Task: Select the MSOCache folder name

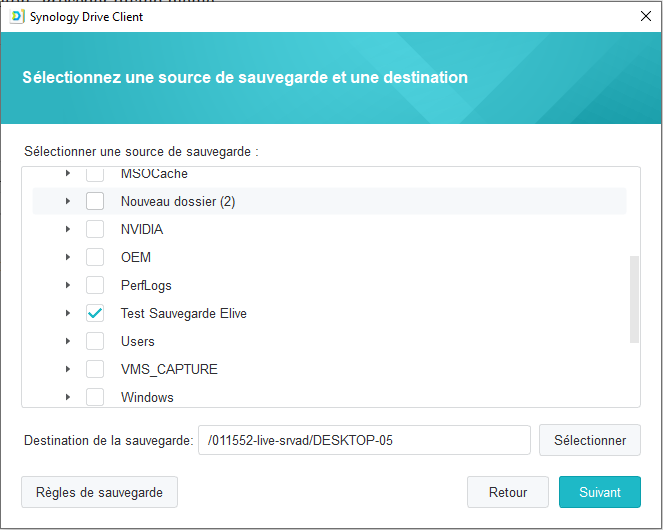Action: [154, 174]
